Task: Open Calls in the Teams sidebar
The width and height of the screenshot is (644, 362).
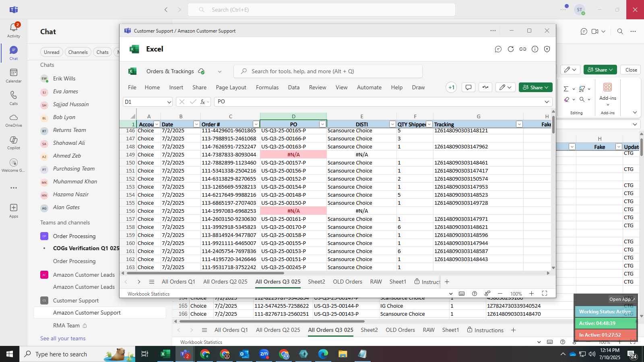Action: pos(13,98)
